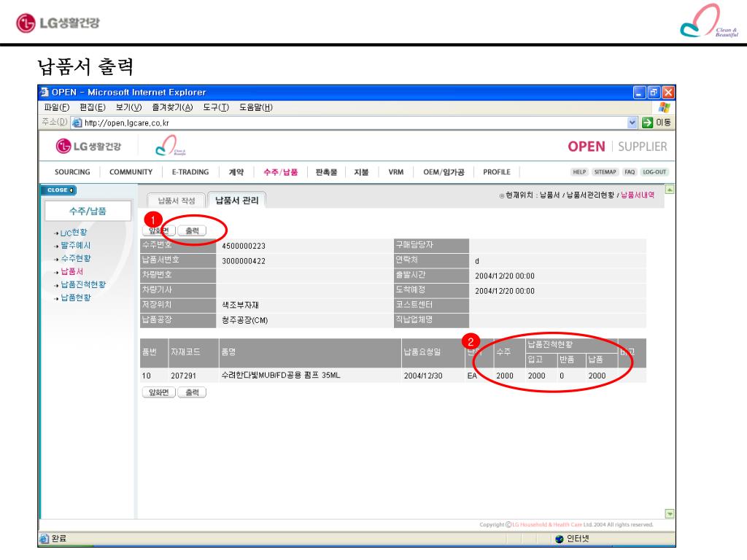Open the VRM navigation menu

[396, 172]
